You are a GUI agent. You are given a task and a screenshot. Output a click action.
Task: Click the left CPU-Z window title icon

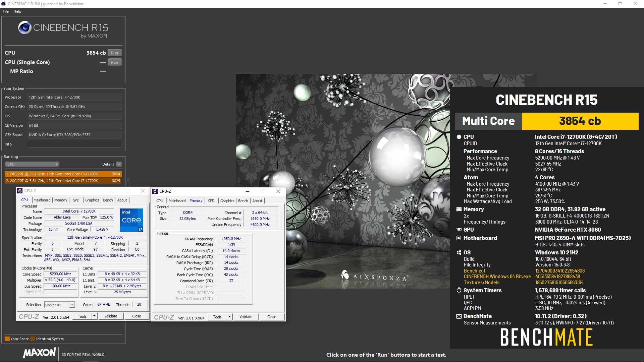(x=20, y=191)
